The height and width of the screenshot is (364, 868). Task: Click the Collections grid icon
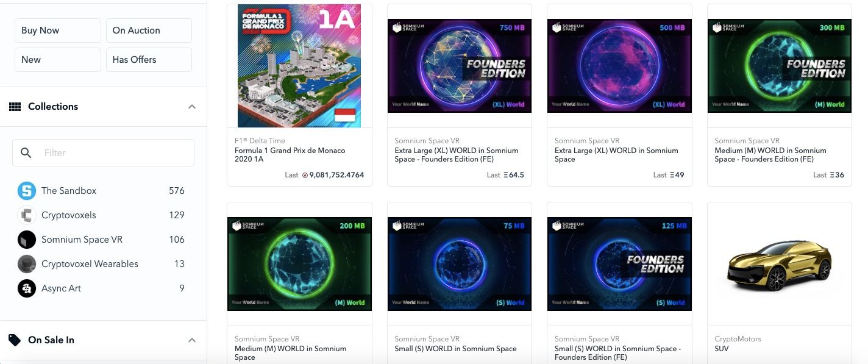coord(15,107)
